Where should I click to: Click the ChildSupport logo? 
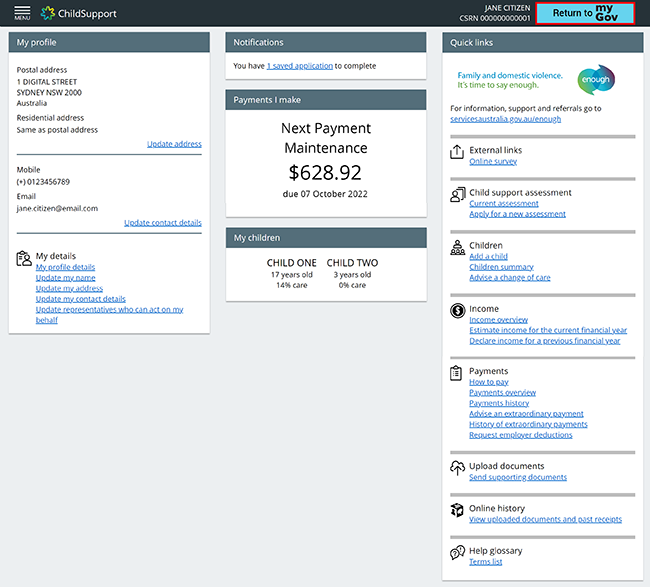[79, 13]
